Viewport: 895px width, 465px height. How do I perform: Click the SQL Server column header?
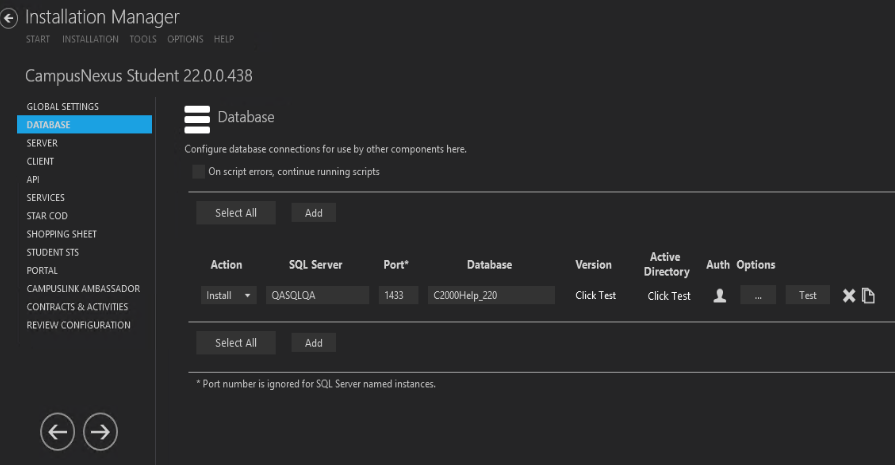tap(316, 265)
